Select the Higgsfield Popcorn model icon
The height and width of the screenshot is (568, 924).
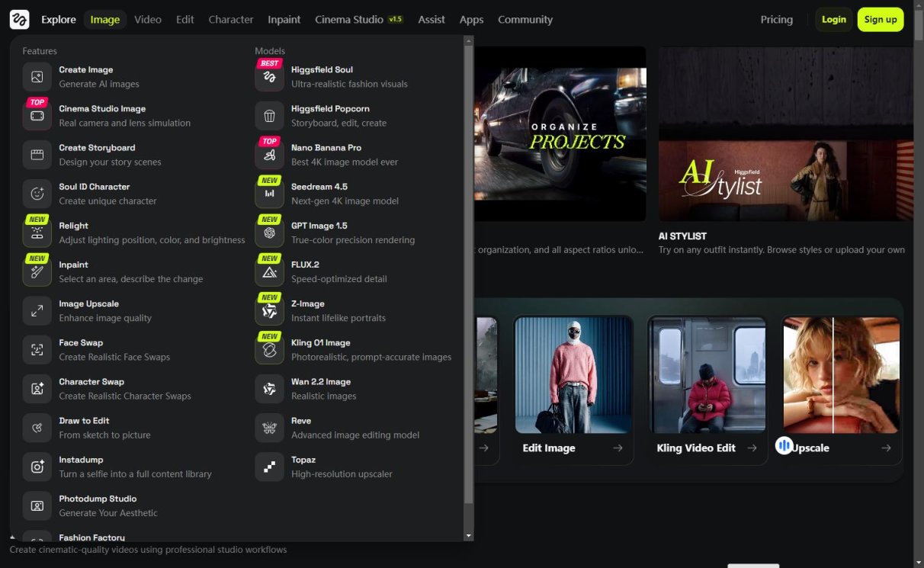click(x=269, y=116)
